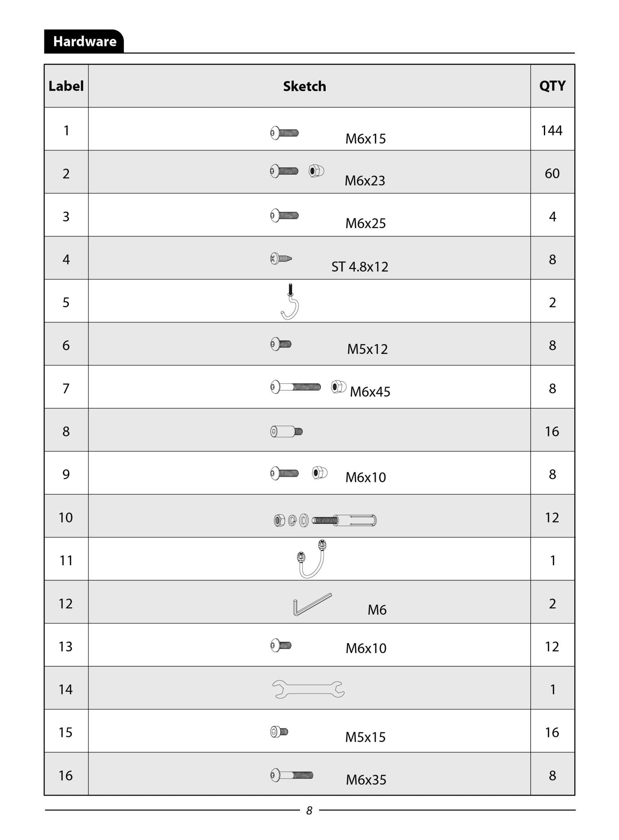
Task: Click the QTY column header
Action: (x=552, y=86)
